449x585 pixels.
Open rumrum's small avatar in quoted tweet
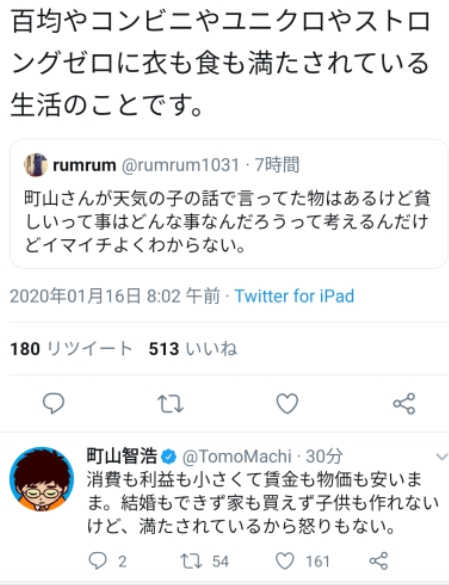(x=35, y=165)
